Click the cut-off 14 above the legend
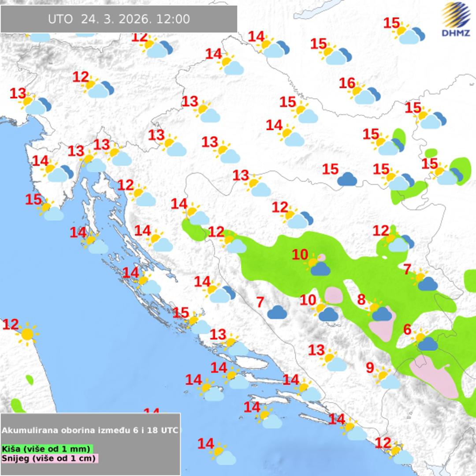 pyautogui.click(x=152, y=411)
